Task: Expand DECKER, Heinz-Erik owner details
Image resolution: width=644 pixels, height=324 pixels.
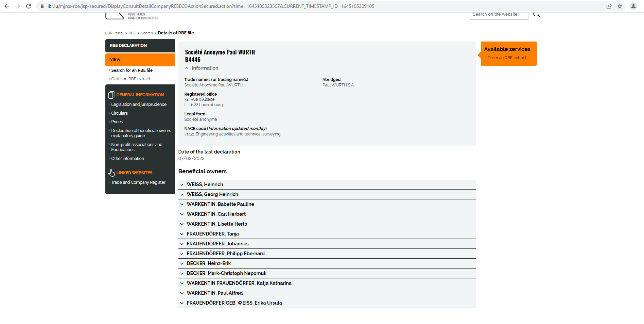Action: (x=182, y=263)
